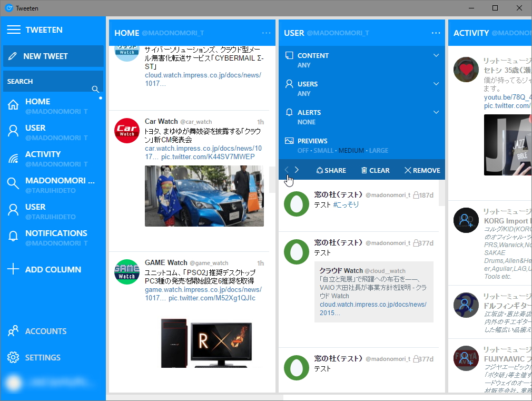Click the magnifier icon beside MADONOMORI search column
The height and width of the screenshot is (401, 532).
coord(13,183)
